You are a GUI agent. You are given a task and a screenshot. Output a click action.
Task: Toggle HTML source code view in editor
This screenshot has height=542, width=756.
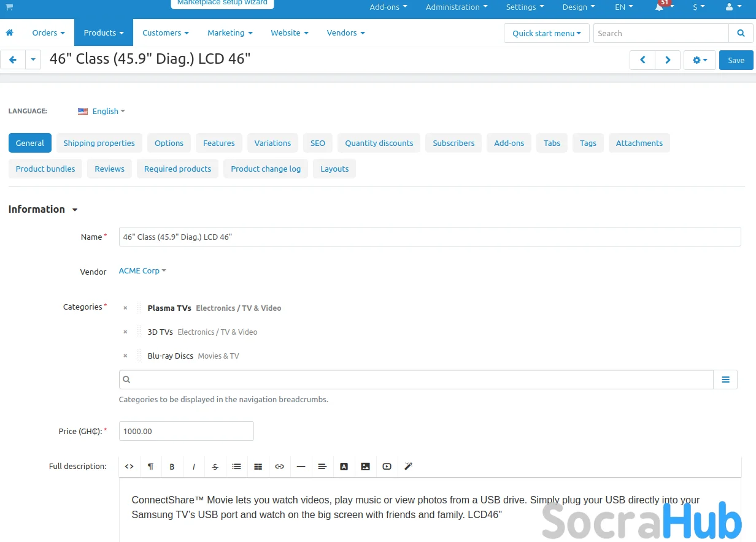(129, 467)
